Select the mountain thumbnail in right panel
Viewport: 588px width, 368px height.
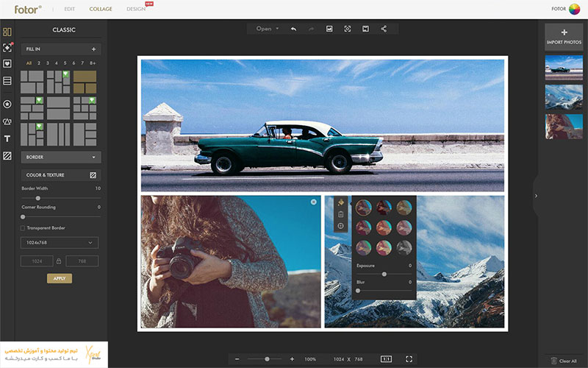(564, 97)
